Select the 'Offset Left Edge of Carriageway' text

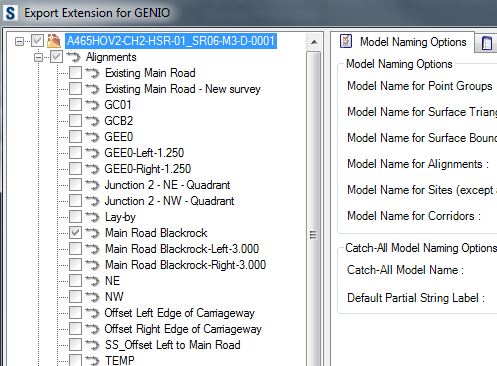[180, 313]
